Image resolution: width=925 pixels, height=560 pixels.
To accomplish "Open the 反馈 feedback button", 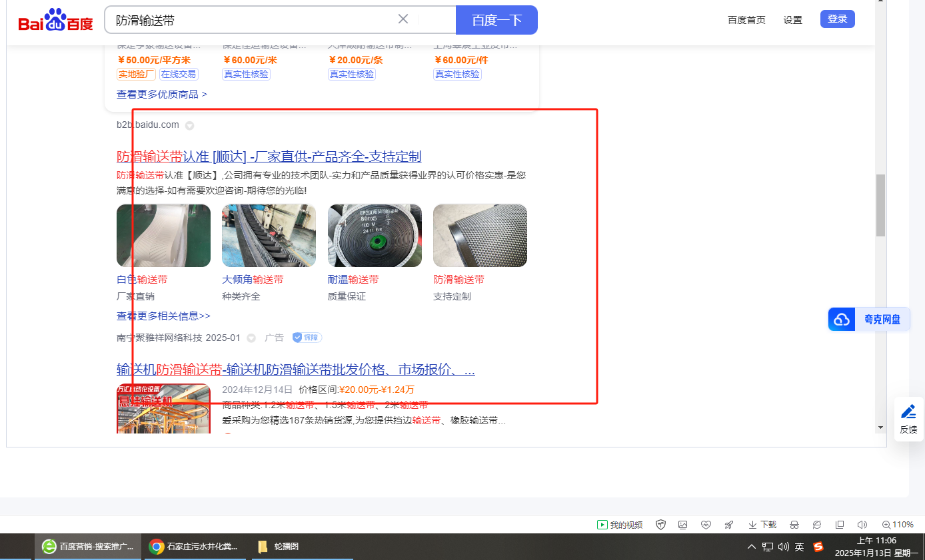I will coord(908,420).
